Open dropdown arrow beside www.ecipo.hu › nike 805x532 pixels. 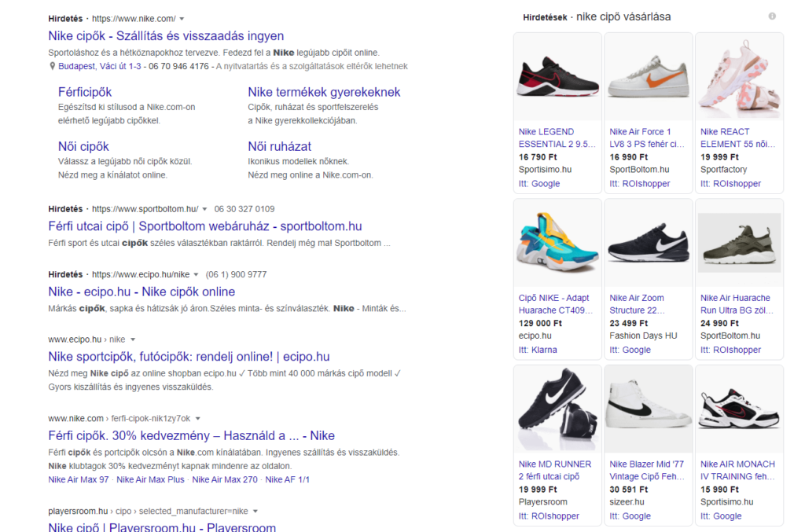tap(133, 339)
